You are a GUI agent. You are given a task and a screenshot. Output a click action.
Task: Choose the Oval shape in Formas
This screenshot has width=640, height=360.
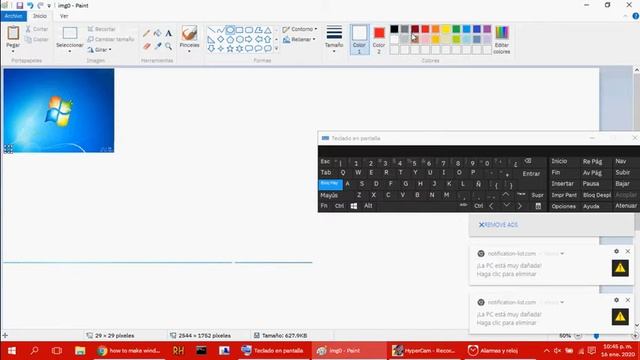pyautogui.click(x=230, y=30)
